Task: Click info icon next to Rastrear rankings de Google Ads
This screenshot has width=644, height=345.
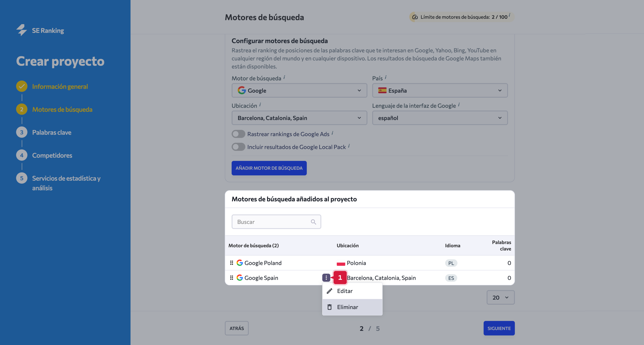Action: coord(332,133)
